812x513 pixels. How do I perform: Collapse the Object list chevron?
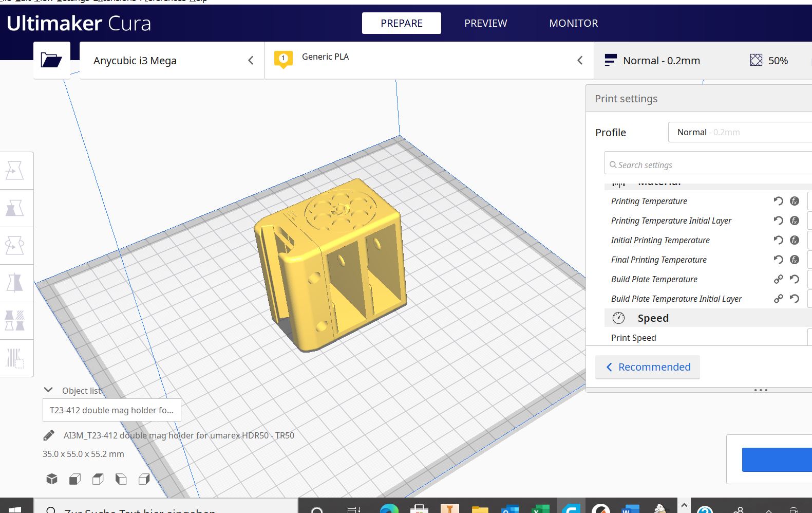pos(49,390)
